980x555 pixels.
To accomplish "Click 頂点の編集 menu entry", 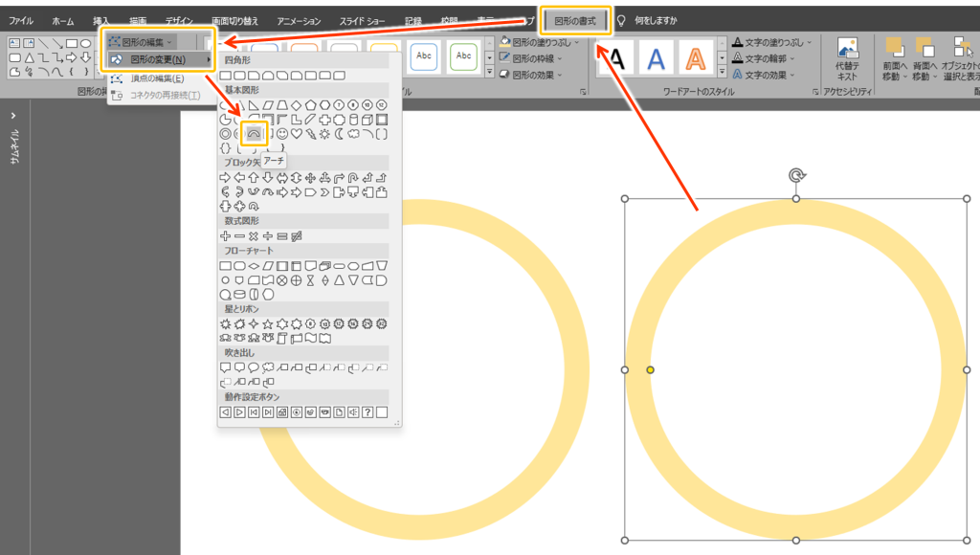I will pos(157,78).
